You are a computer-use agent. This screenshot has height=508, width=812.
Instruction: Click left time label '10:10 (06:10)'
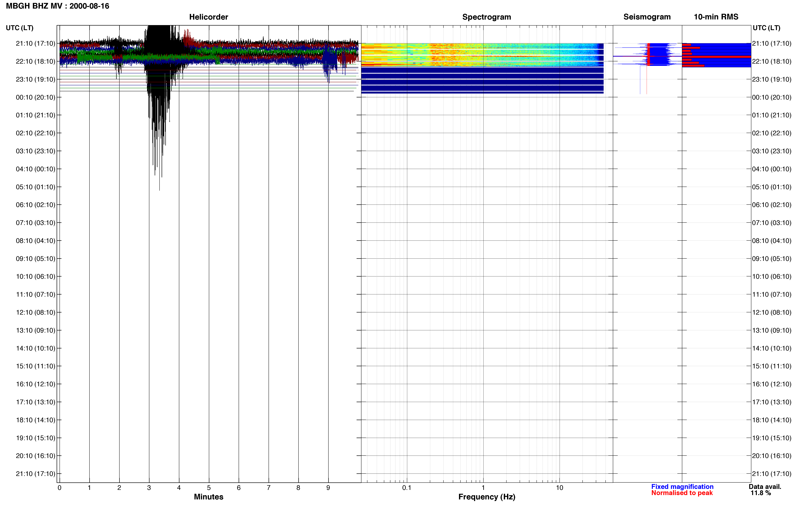tap(36, 277)
